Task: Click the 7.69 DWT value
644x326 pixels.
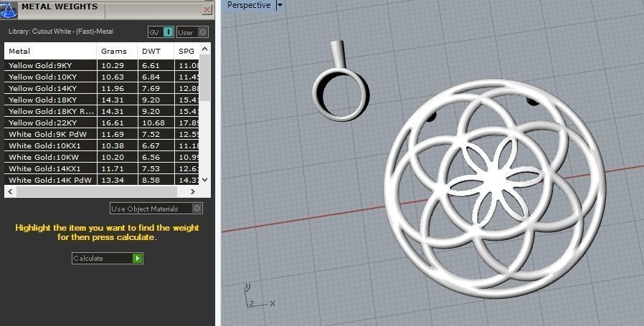Action: pos(151,88)
